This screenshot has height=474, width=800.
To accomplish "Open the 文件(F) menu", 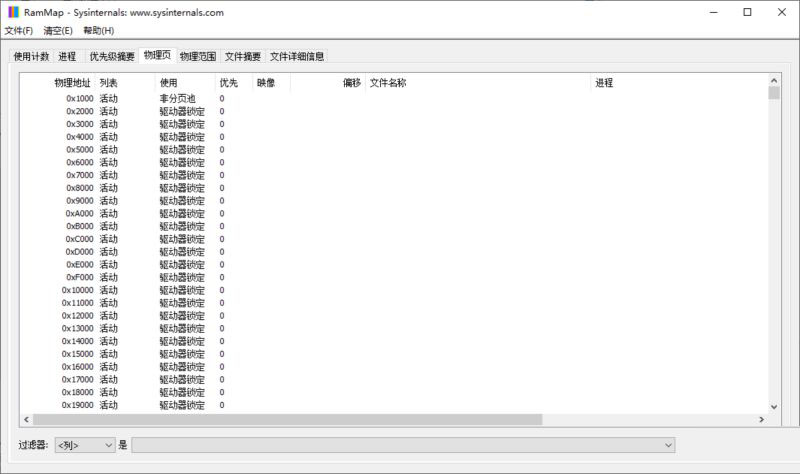I will pos(19,31).
